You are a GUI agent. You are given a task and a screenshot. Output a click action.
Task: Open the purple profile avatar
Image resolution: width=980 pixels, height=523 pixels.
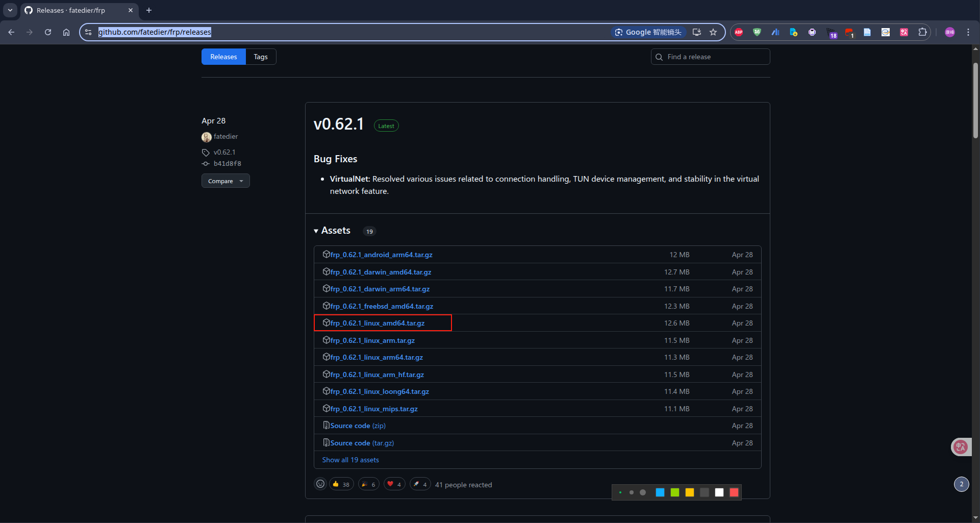point(949,32)
